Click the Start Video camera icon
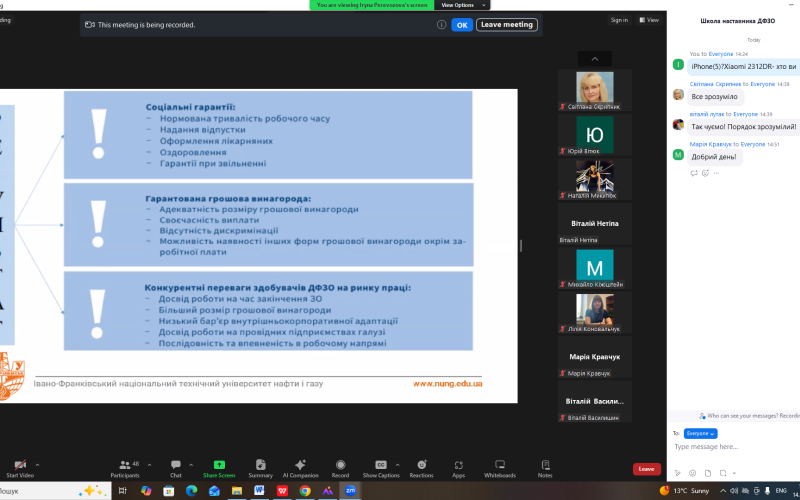Screen dimensions: 800x500 [20, 465]
